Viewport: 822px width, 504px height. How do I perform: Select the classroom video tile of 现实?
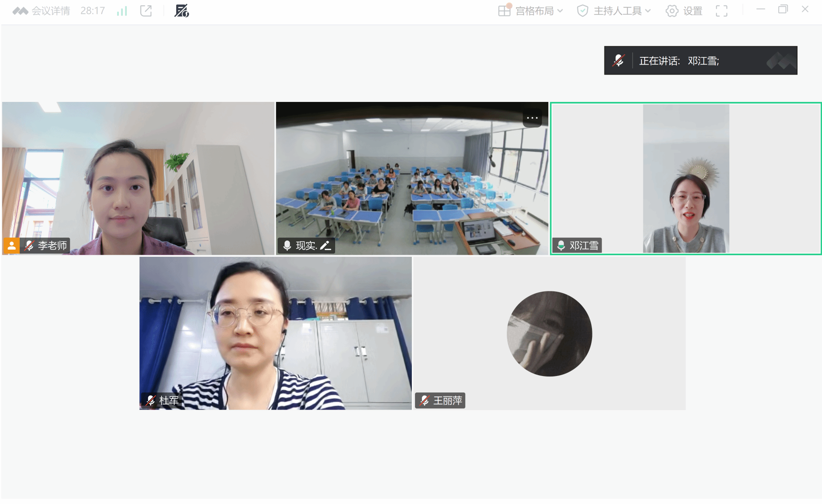(412, 179)
